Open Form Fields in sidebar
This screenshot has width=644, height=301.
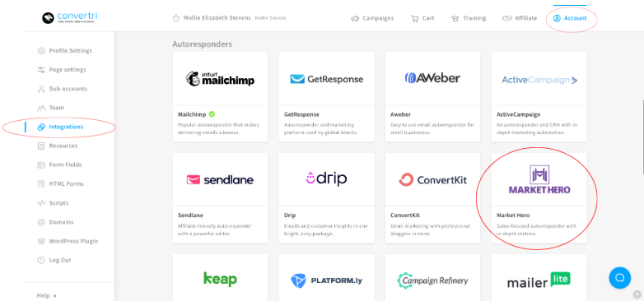[59, 164]
